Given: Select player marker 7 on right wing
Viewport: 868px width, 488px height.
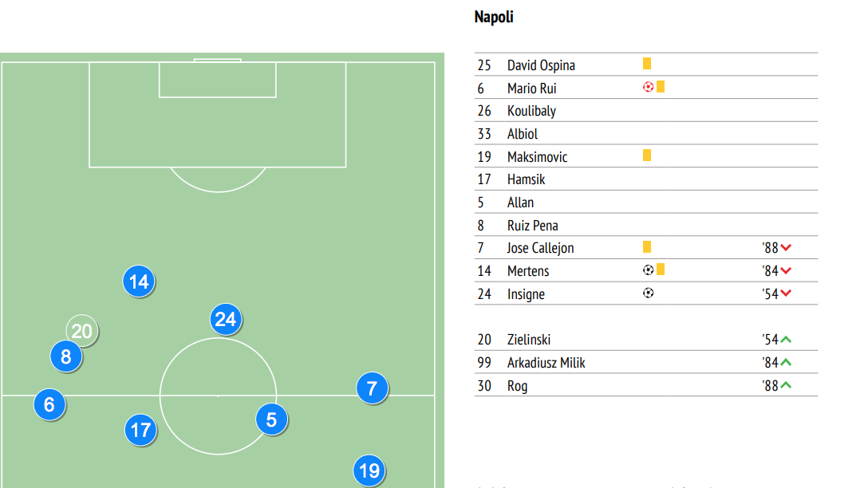Looking at the screenshot, I should point(372,388).
